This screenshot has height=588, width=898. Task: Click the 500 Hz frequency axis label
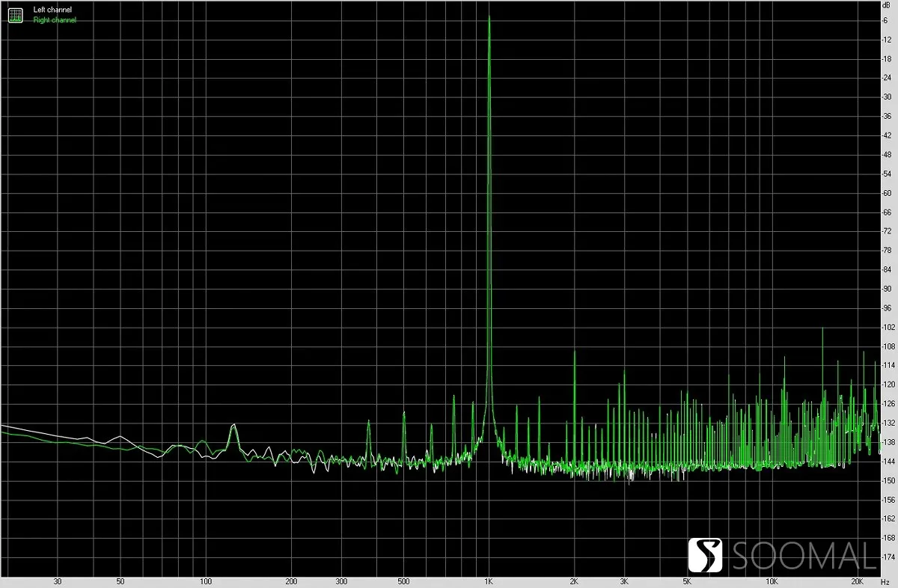(x=404, y=581)
